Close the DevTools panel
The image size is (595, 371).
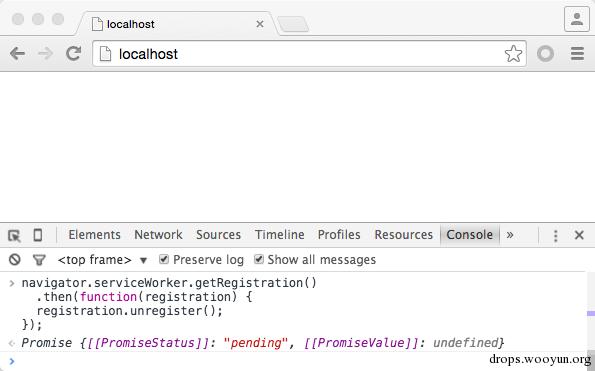tap(579, 235)
